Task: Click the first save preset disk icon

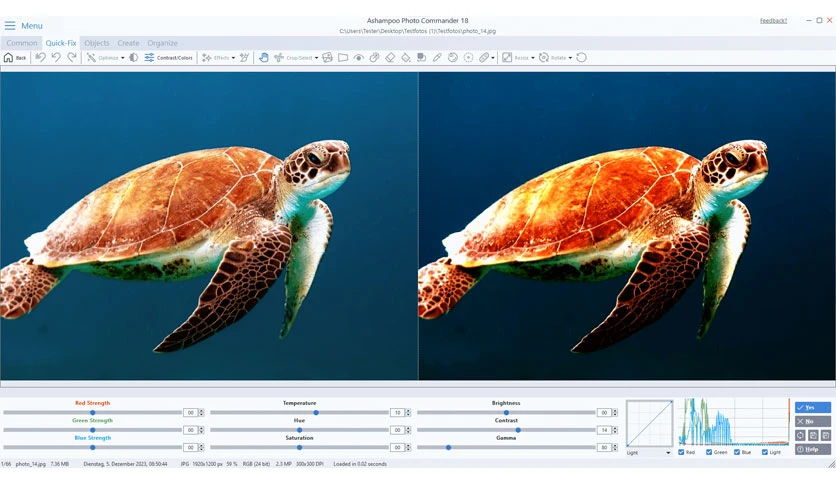Action: click(x=813, y=435)
